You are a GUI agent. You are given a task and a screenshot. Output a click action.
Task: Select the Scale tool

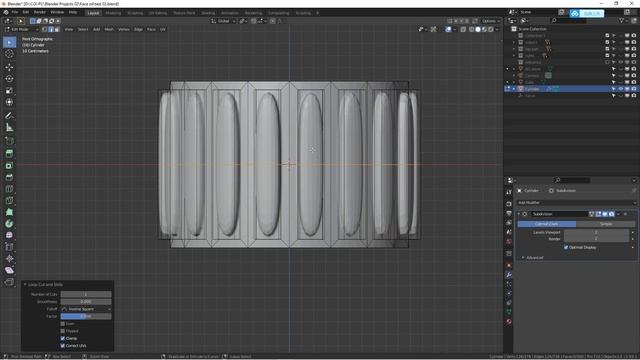(9, 91)
